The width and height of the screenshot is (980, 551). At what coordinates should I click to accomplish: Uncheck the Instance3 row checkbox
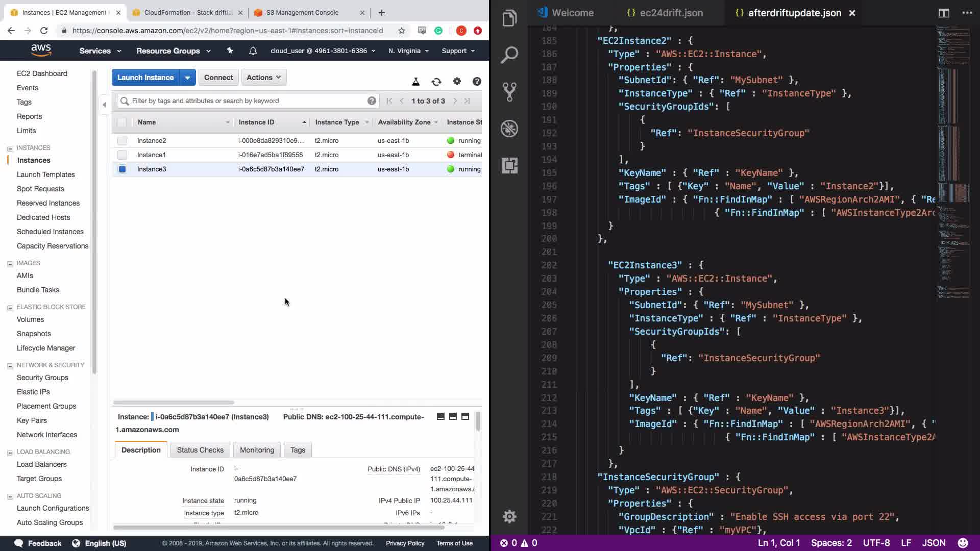pyautogui.click(x=122, y=169)
